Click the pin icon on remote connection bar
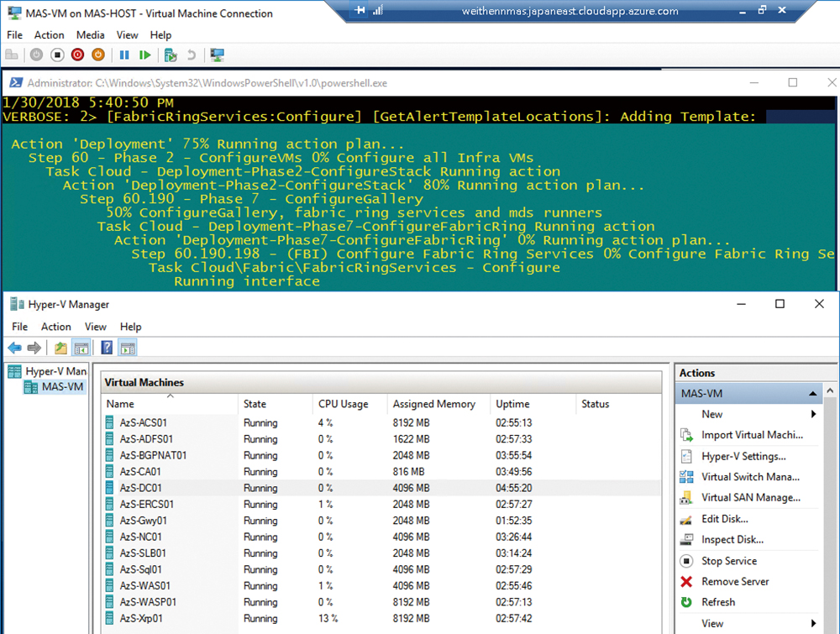The image size is (840, 634). [360, 9]
